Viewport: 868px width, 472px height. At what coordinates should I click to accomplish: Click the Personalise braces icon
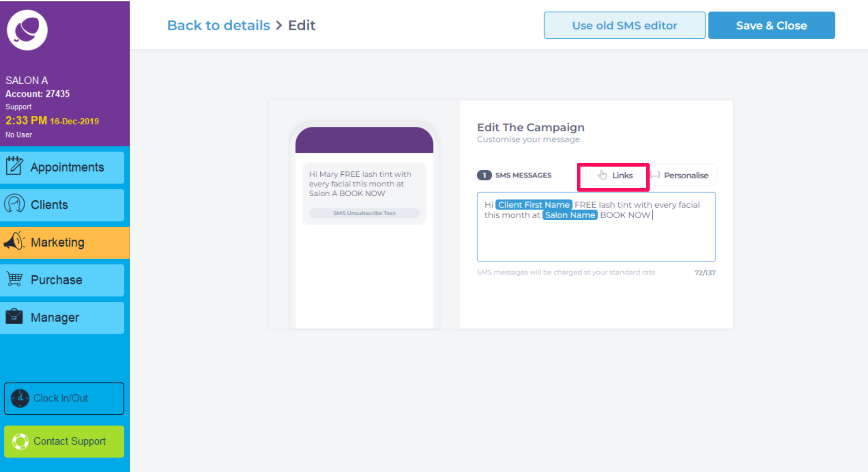(x=655, y=175)
